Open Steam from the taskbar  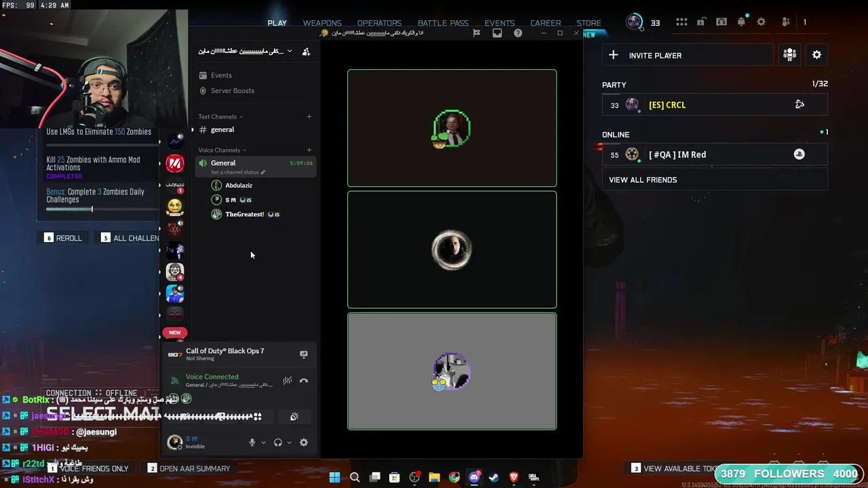[x=494, y=477]
